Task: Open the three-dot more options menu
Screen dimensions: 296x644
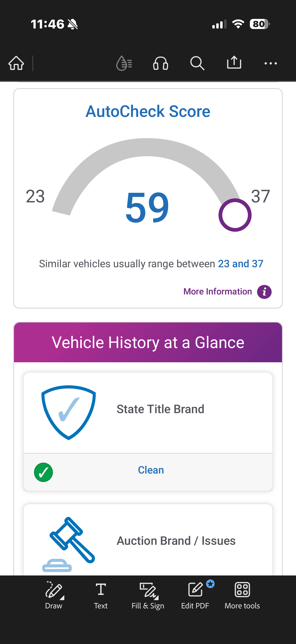Action: (270, 64)
